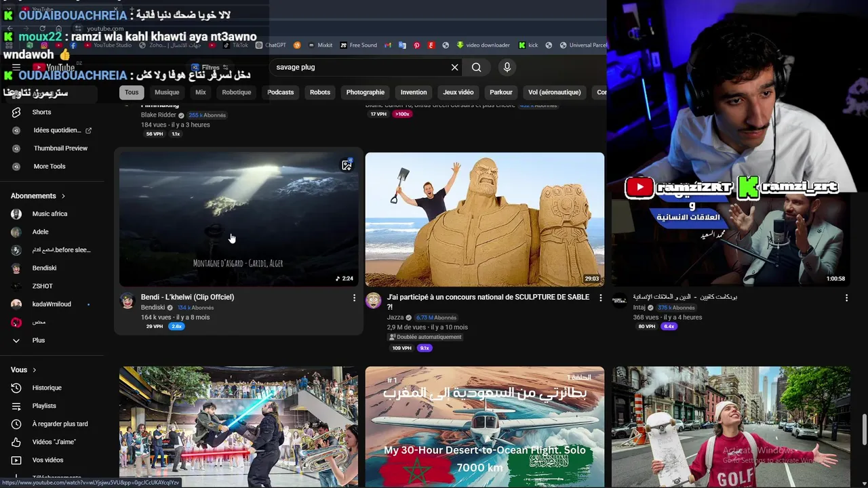Click Jazza channel avatar
The image size is (868, 488).
click(x=374, y=301)
